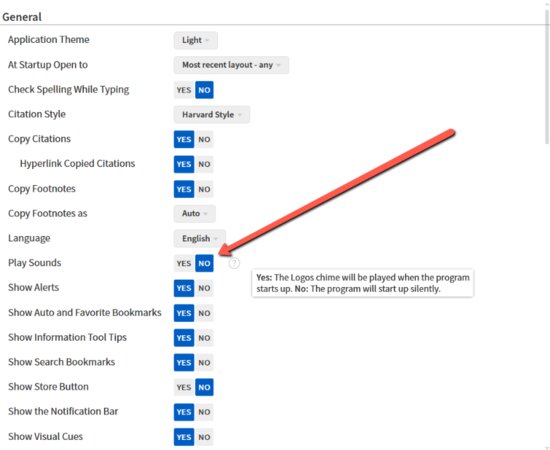This screenshot has height=450, width=550.
Task: Click the General section header
Action: click(22, 17)
